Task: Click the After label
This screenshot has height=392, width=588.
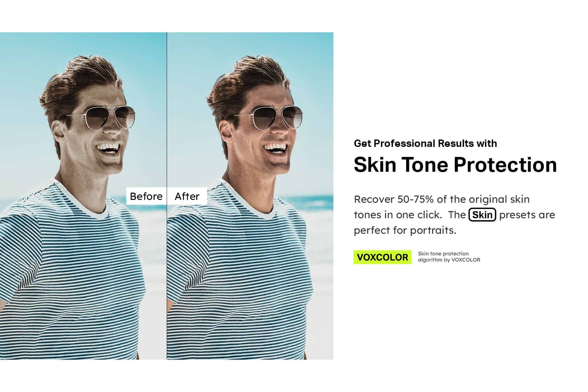Action: click(x=187, y=196)
